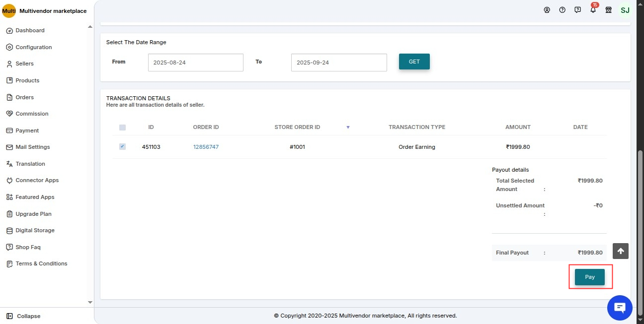Click the Order Earning cell
This screenshot has width=644, height=324.
click(x=417, y=147)
